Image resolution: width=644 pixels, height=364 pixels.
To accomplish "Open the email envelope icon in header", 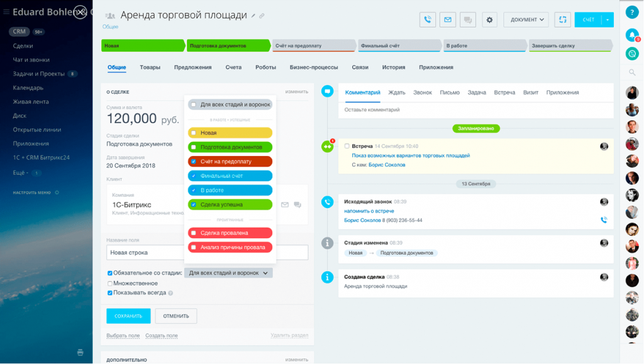I will coord(448,19).
